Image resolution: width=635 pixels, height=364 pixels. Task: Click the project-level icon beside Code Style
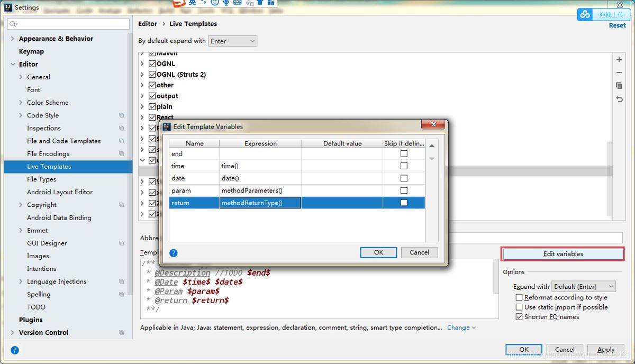pyautogui.click(x=122, y=115)
